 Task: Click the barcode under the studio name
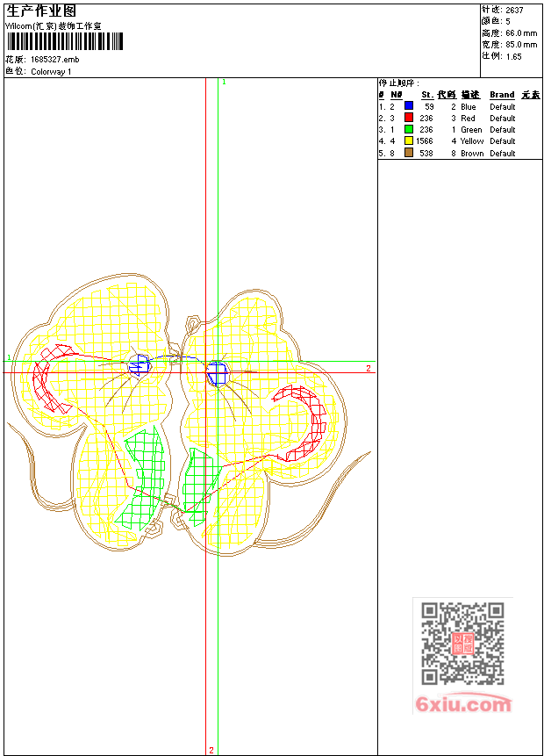[x=64, y=41]
